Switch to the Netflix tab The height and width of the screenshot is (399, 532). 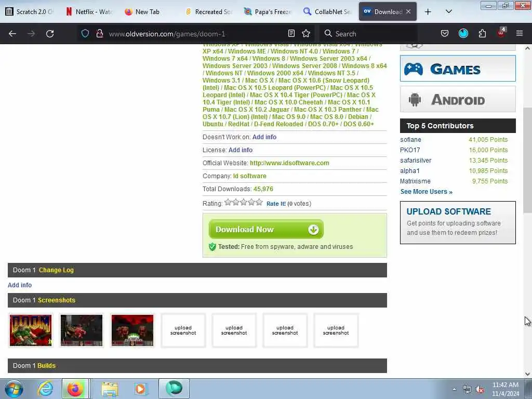[89, 12]
